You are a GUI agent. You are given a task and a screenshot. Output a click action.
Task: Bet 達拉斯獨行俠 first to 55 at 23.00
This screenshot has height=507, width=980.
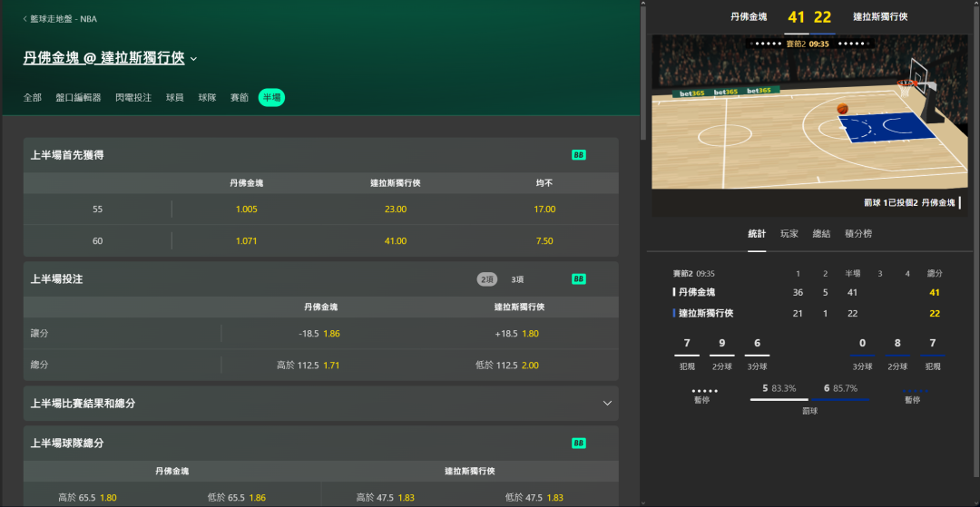[396, 210]
